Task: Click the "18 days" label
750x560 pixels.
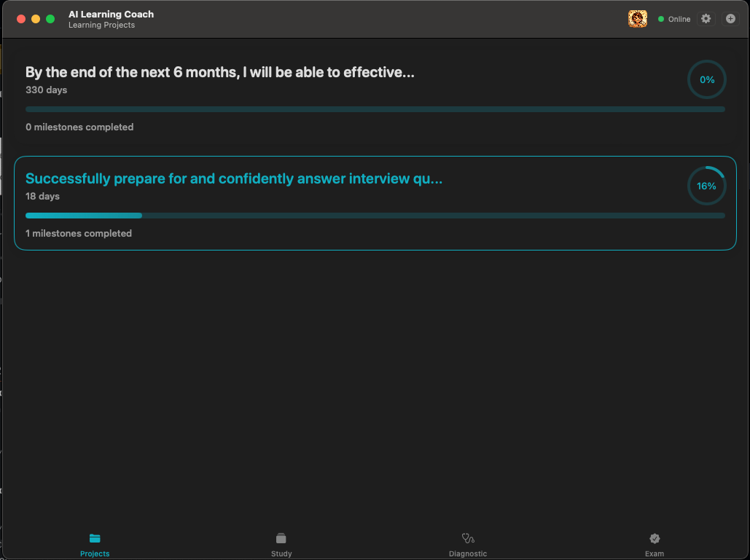Action: tap(42, 197)
